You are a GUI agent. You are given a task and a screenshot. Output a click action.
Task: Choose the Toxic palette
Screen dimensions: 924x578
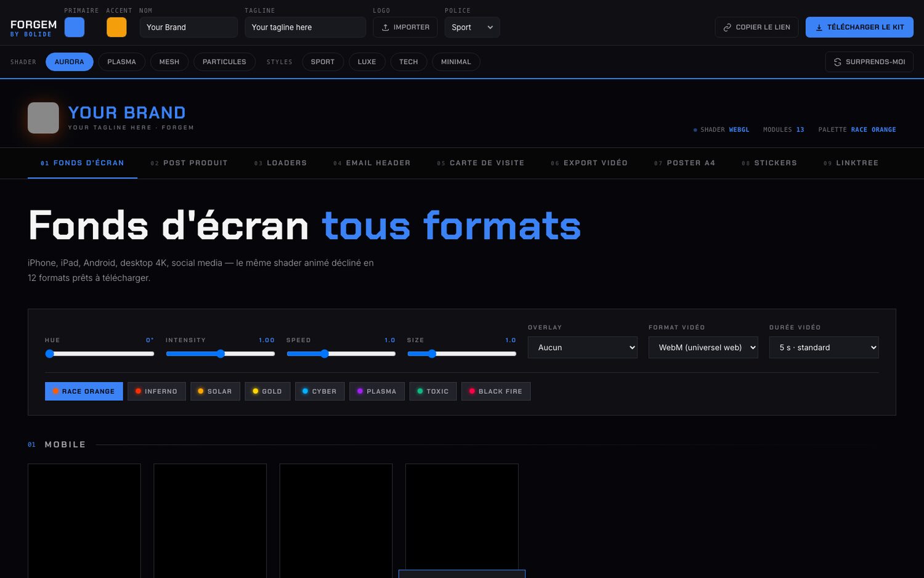[433, 391]
